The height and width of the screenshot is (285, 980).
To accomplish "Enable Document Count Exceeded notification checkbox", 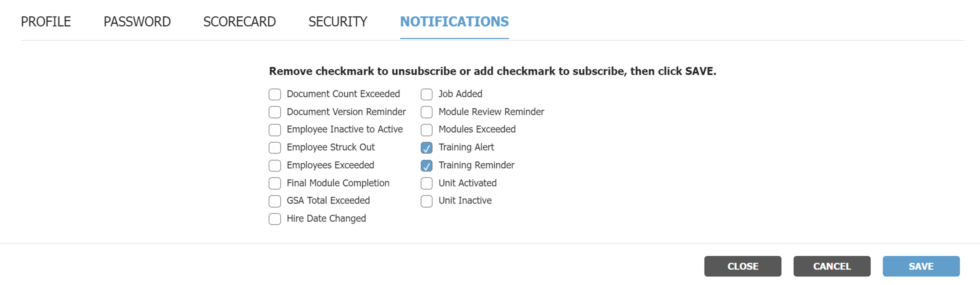I will pos(275,94).
